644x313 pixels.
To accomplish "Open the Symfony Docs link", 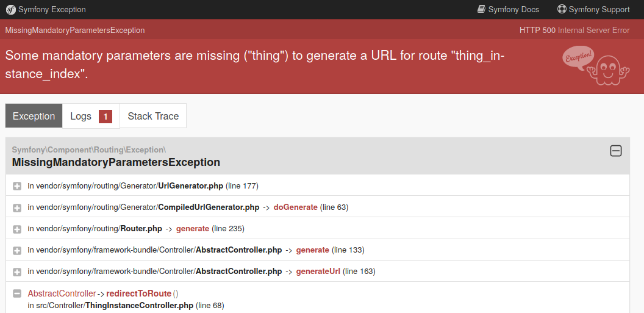I will point(513,9).
